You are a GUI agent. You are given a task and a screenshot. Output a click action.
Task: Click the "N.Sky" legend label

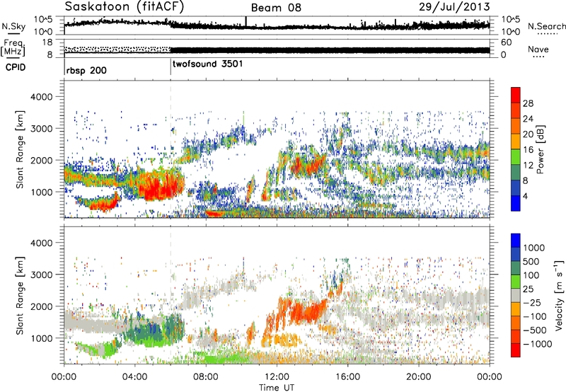[13, 26]
